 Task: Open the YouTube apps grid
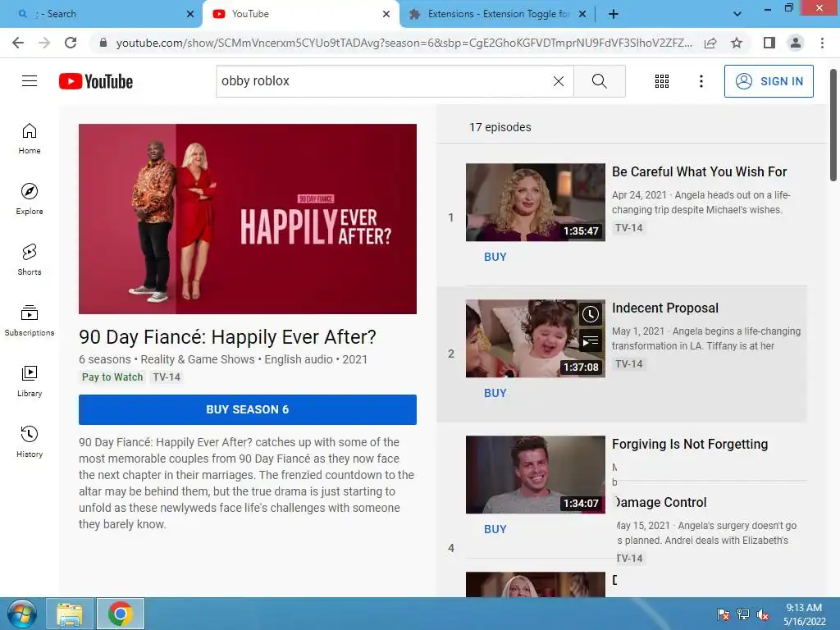662,81
